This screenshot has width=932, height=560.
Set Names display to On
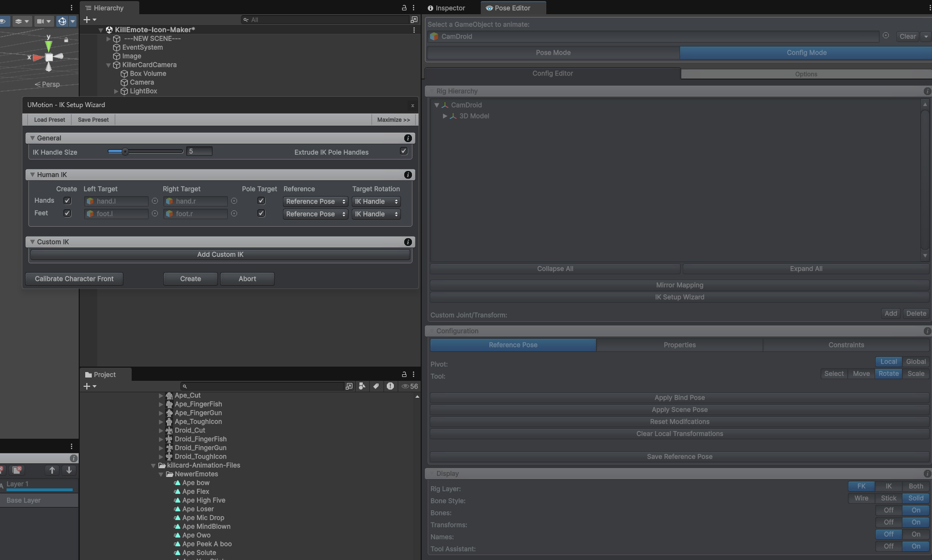(x=916, y=534)
